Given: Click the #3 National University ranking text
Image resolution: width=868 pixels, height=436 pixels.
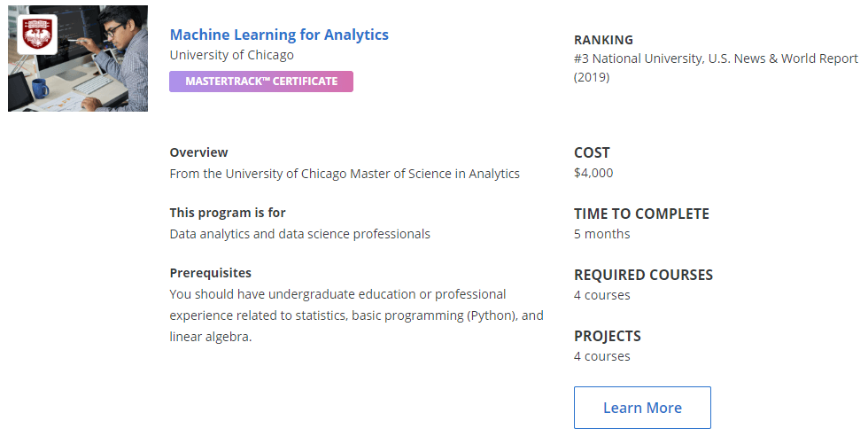Looking at the screenshot, I should click(x=716, y=67).
